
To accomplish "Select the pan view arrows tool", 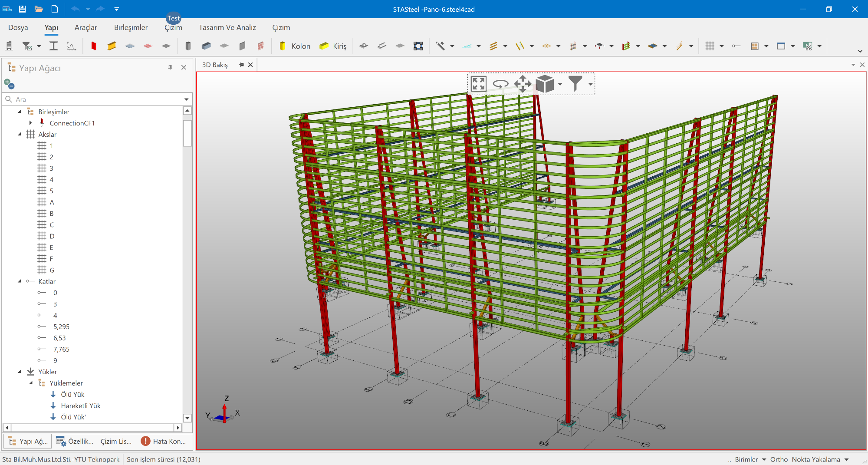I will click(x=523, y=84).
